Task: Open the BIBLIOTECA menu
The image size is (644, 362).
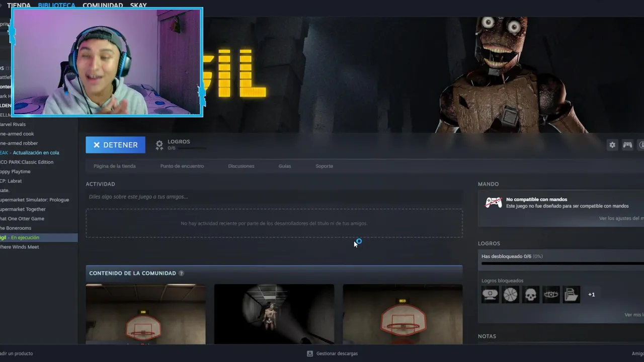Action: click(x=56, y=5)
